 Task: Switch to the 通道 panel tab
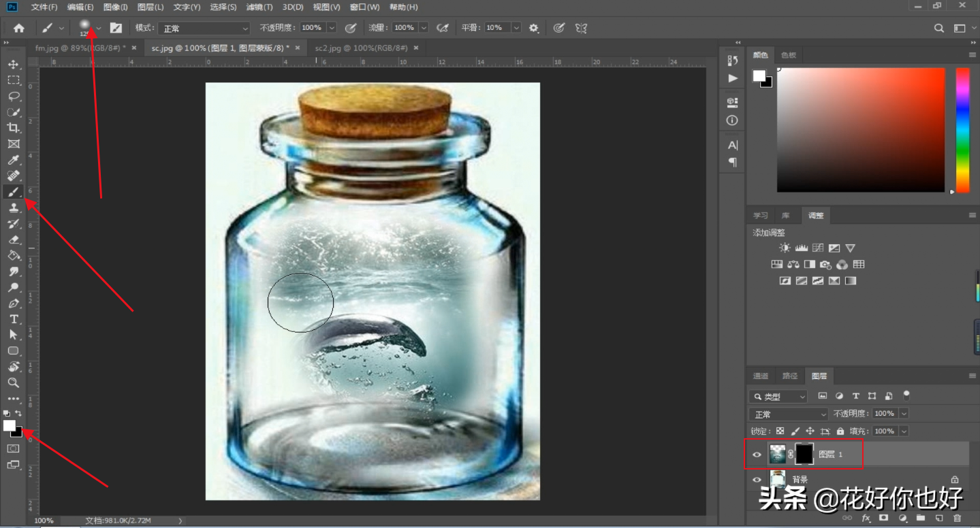tap(761, 376)
